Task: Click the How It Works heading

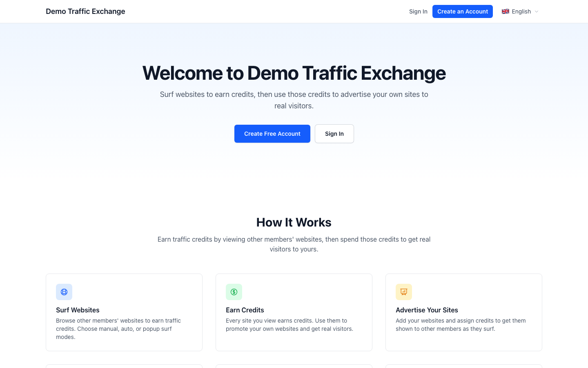Action: pos(294,222)
